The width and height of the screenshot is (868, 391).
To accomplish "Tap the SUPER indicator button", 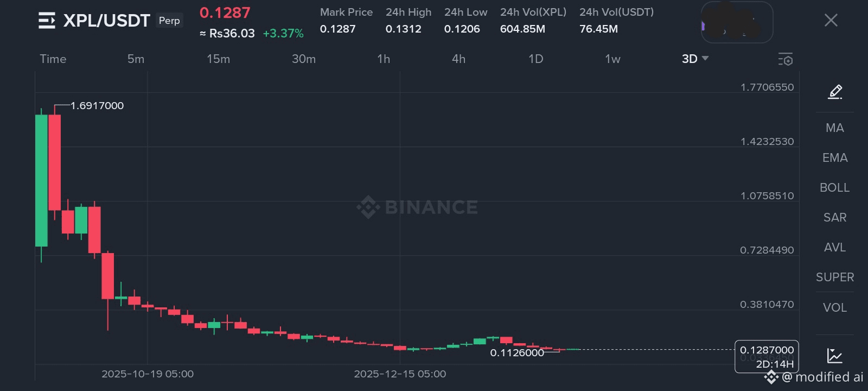I will tap(834, 278).
